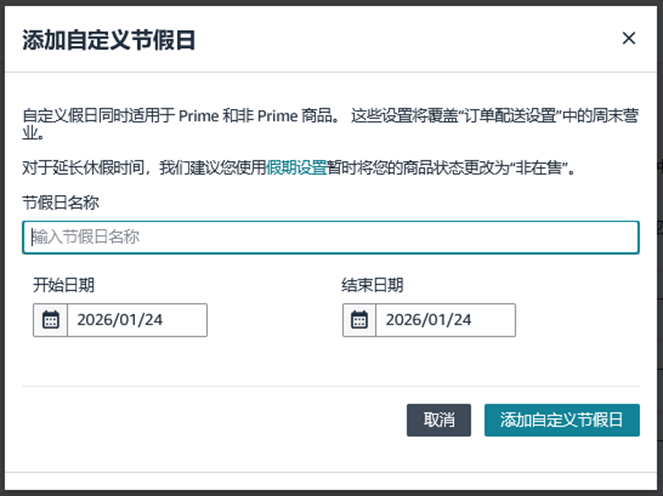The image size is (663, 496).
Task: Click the end date text field
Action: coord(445,320)
